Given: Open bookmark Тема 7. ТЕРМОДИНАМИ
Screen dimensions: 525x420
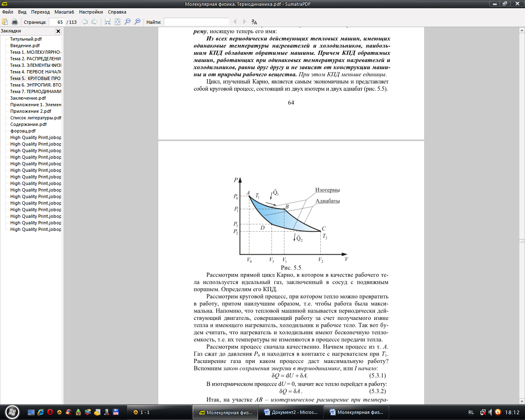Looking at the screenshot, I should coord(36,91).
